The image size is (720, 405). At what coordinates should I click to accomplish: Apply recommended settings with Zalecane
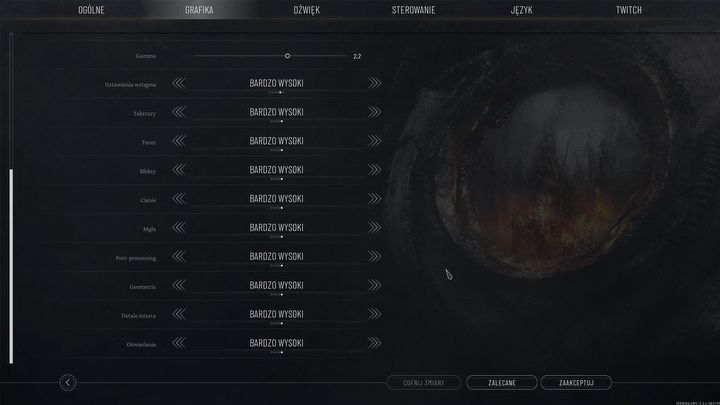pyautogui.click(x=501, y=382)
